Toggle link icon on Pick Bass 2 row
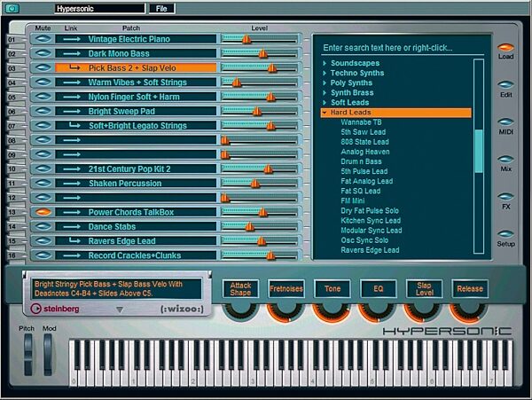The height and width of the screenshot is (400, 532). 74,67
